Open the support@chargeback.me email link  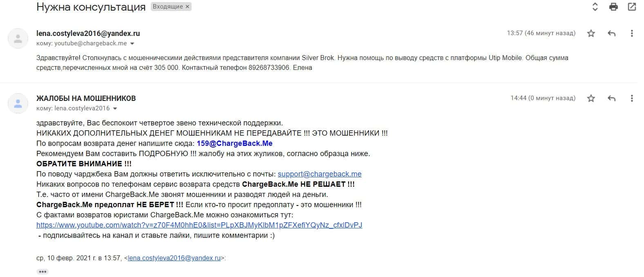(x=320, y=174)
